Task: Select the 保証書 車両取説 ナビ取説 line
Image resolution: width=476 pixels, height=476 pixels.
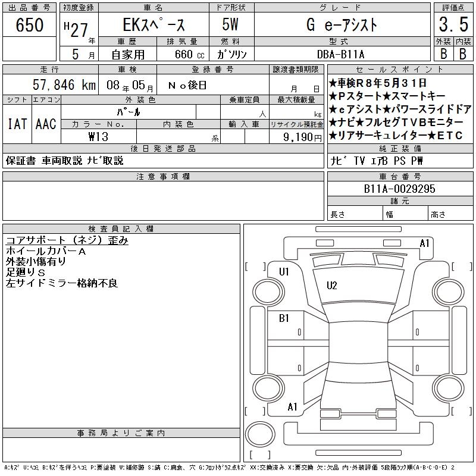Action: pyautogui.click(x=64, y=161)
